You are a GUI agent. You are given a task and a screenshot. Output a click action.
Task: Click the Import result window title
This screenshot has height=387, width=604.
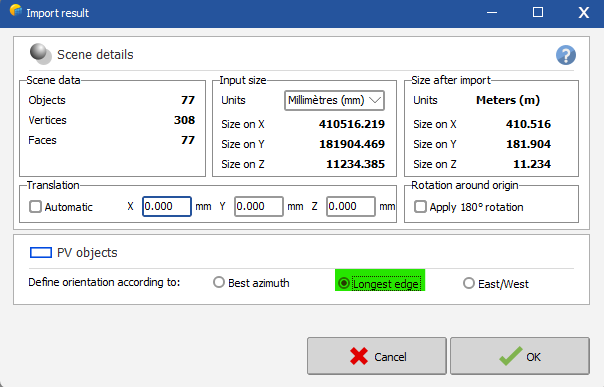(x=57, y=13)
